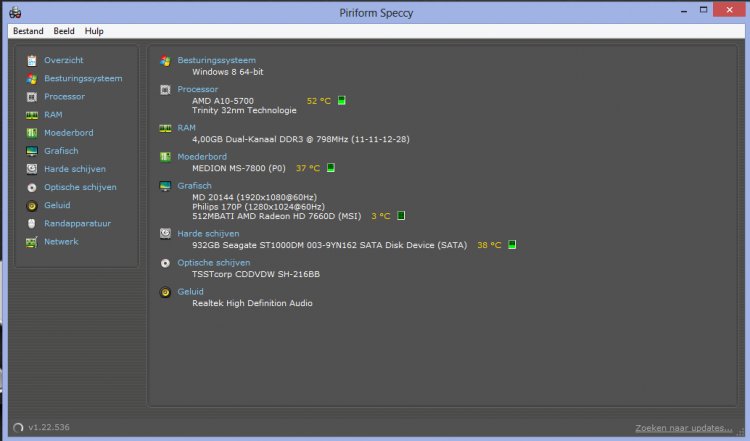Select Harde schijven disk icon in sidebar
The height and width of the screenshot is (441, 750).
pyautogui.click(x=32, y=169)
